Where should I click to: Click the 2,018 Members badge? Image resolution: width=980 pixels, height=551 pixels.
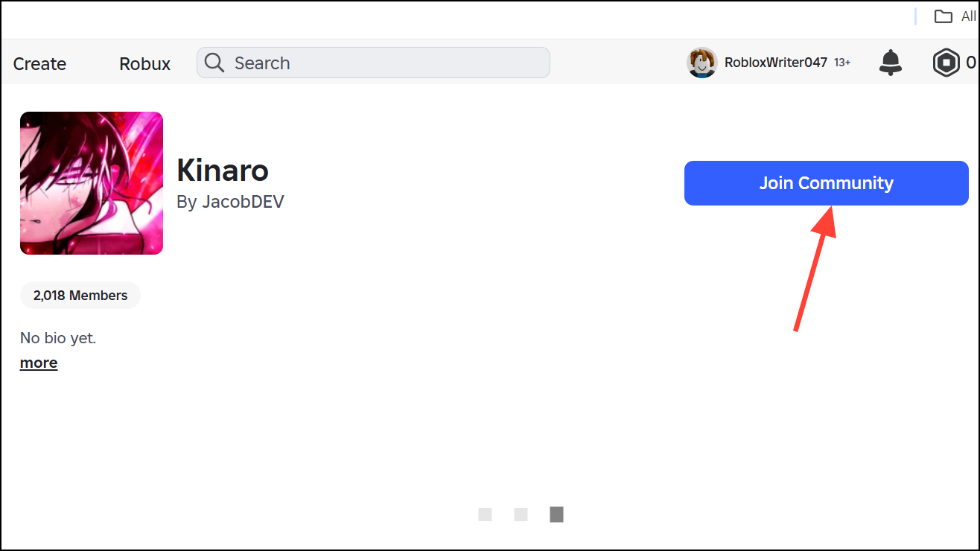tap(80, 296)
